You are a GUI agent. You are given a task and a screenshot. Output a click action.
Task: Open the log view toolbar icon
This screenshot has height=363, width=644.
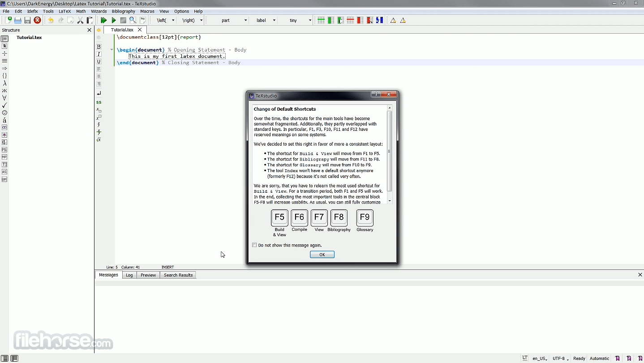pos(143,20)
